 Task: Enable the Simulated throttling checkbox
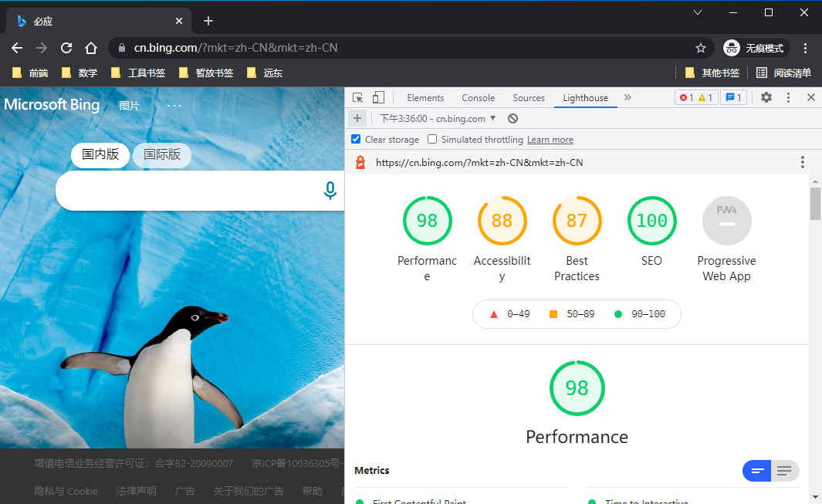432,140
